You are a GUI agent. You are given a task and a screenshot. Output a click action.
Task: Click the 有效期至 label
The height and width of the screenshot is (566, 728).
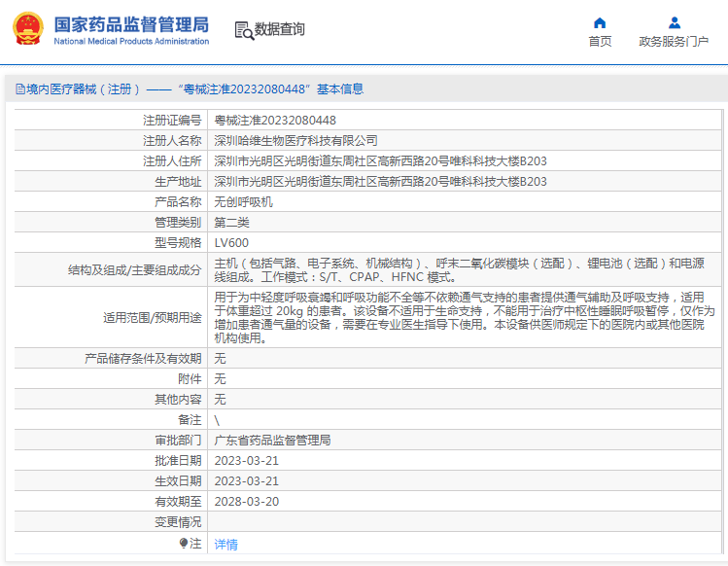click(178, 502)
